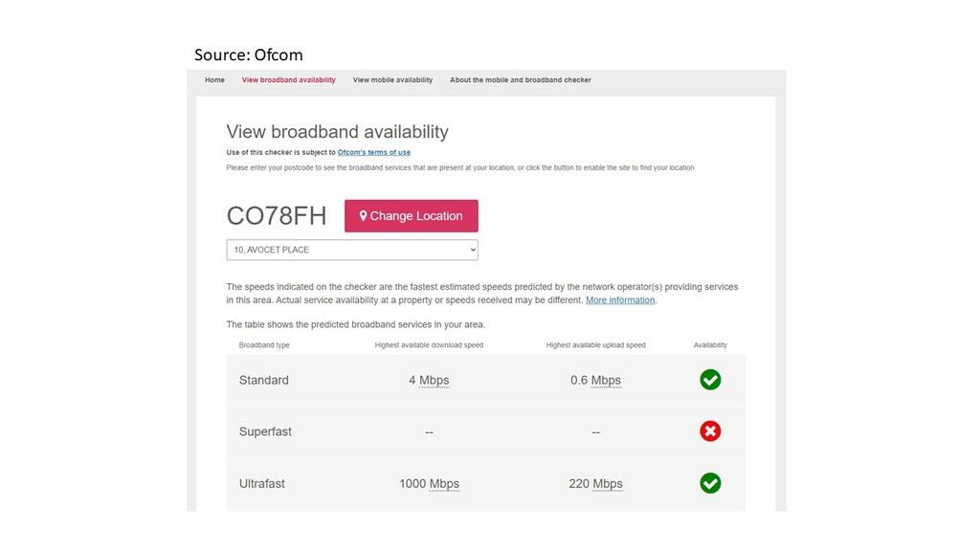Open the address dropdown showing 10, Avocet Place
980x551 pixels.
[x=352, y=250]
